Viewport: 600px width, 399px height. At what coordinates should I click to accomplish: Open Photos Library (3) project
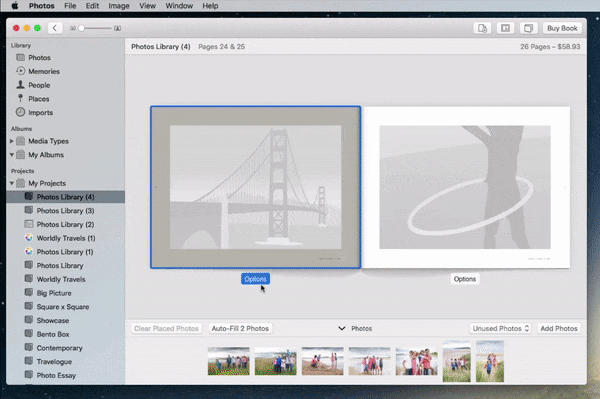[x=65, y=211]
